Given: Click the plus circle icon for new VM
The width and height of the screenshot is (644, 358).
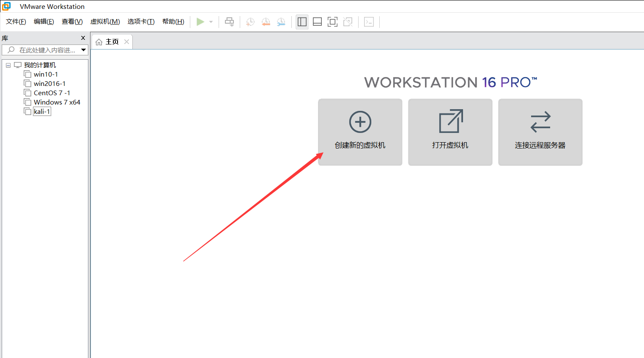Looking at the screenshot, I should (360, 122).
